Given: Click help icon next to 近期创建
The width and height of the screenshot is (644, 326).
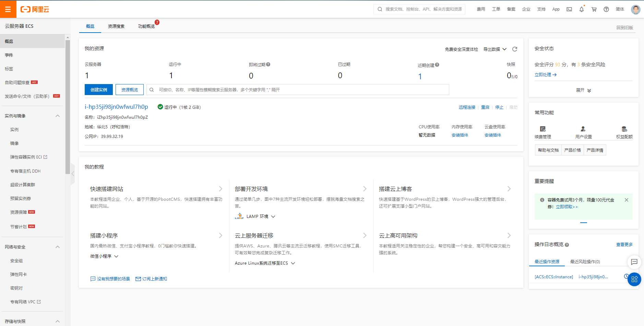Looking at the screenshot, I should (x=437, y=65).
